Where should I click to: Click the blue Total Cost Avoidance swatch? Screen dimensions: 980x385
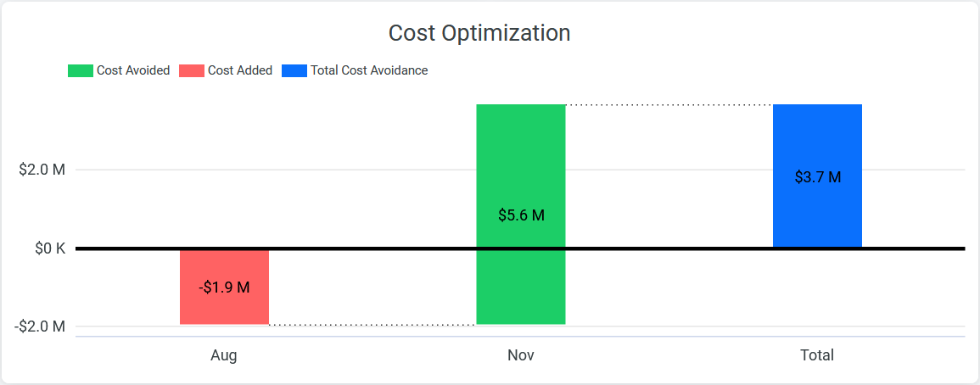(294, 71)
